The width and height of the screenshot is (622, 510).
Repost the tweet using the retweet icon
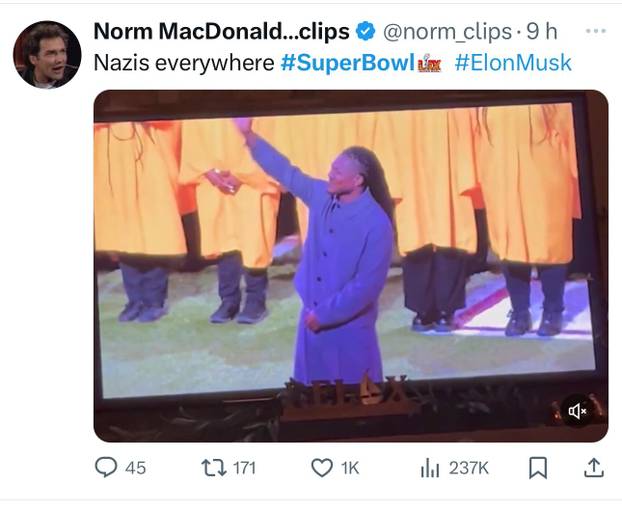click(x=212, y=467)
